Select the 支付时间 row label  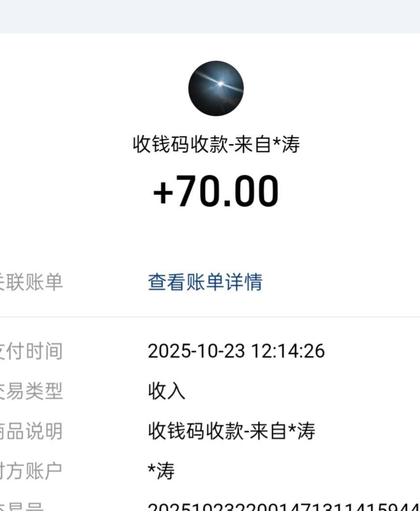[31, 351]
